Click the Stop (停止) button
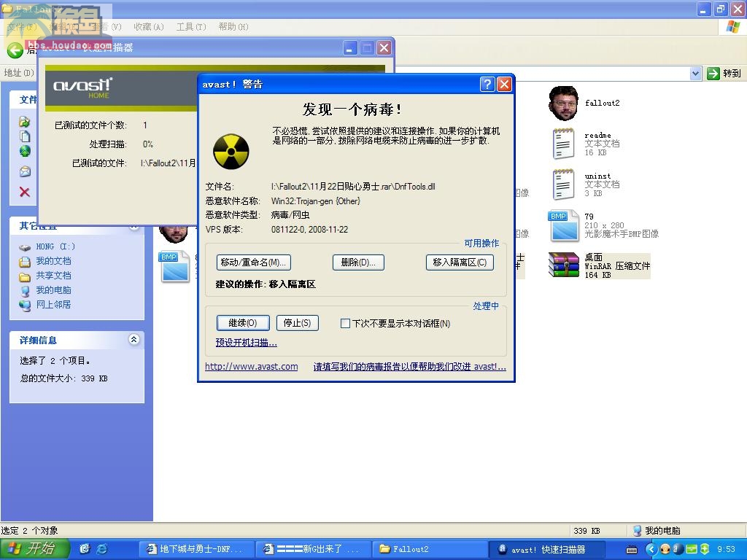747x560 pixels. coord(298,323)
